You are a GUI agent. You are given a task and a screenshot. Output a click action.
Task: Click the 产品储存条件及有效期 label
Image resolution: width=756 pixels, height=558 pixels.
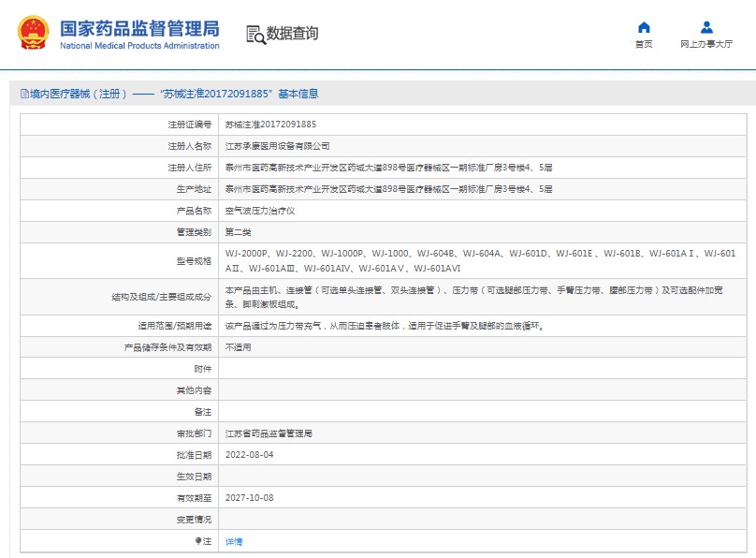(x=167, y=347)
